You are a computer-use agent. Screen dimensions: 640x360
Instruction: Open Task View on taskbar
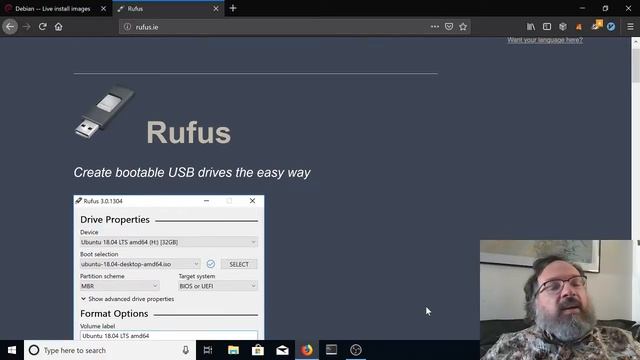pos(208,350)
